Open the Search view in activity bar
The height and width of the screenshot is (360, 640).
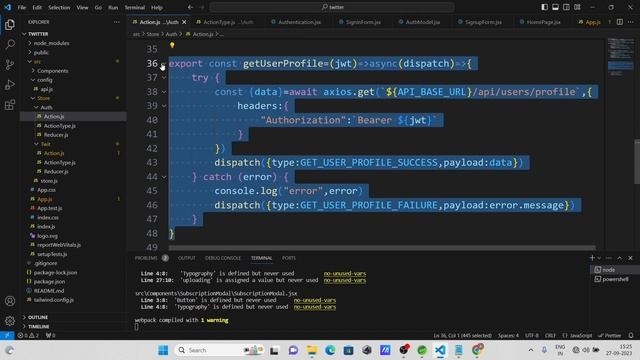[10, 44]
